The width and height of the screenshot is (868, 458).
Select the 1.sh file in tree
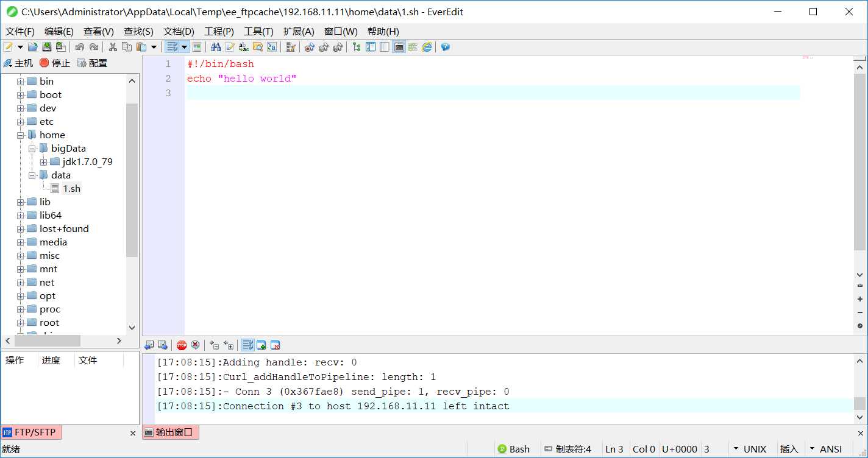(71, 189)
